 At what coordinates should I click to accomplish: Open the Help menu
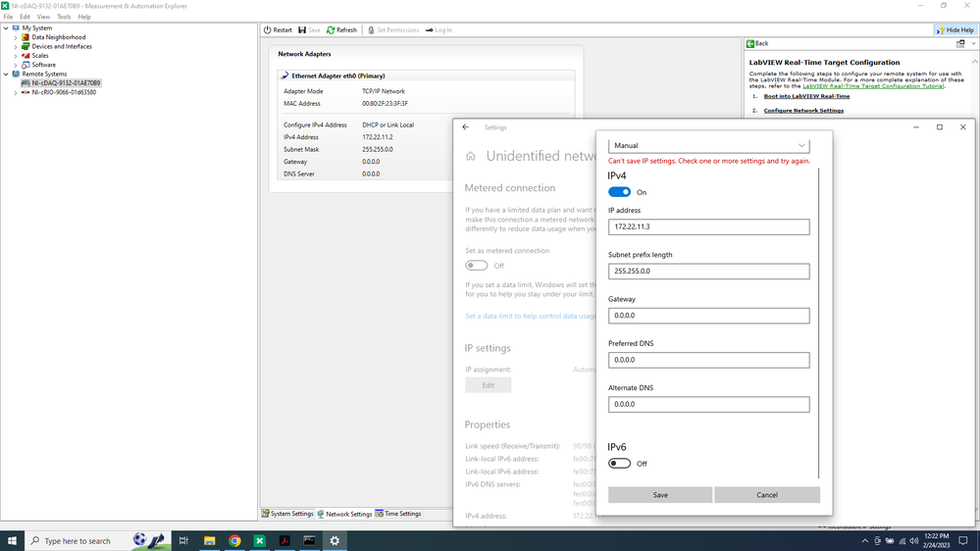(x=84, y=17)
